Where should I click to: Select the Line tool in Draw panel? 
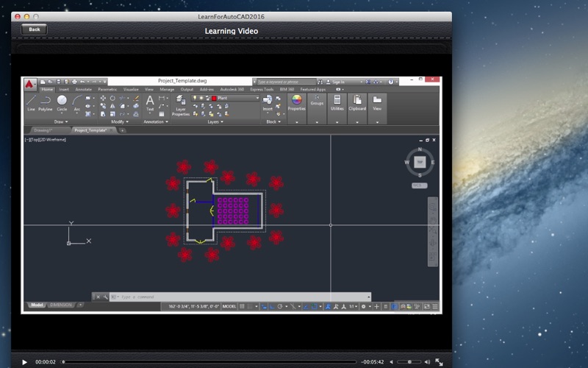coord(31,103)
